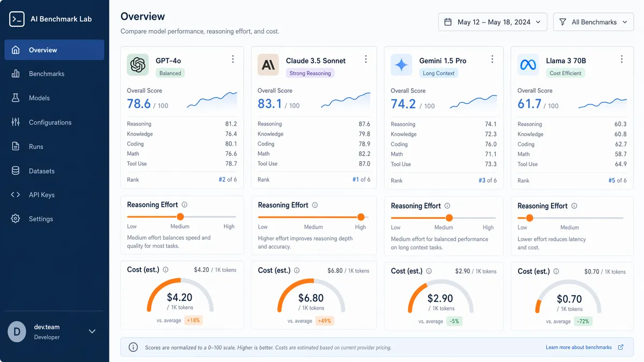Click the Long Context tag on Gemini
The width and height of the screenshot is (644, 362).
pyautogui.click(x=438, y=73)
